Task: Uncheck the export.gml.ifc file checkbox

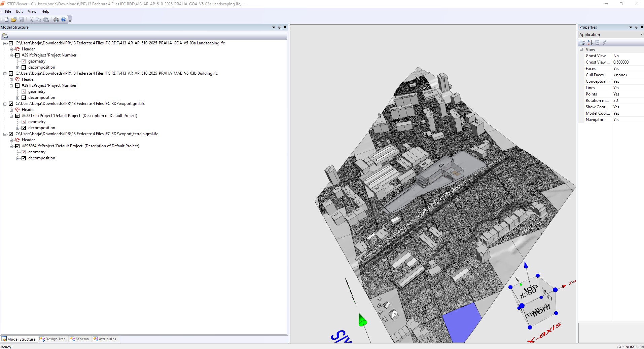Action: point(11,104)
